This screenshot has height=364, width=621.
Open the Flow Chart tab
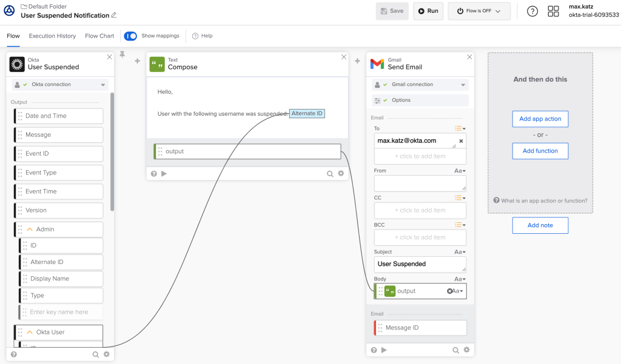(x=99, y=36)
